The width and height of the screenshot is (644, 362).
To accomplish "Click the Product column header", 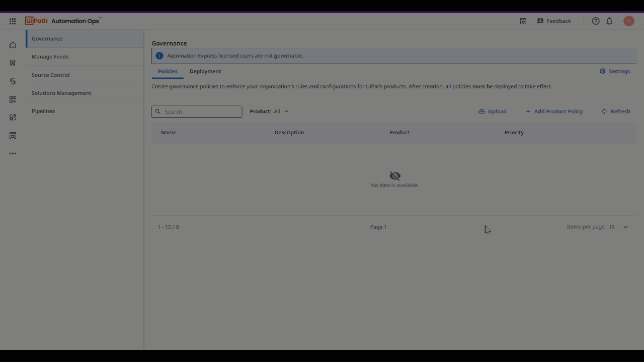I will (399, 133).
